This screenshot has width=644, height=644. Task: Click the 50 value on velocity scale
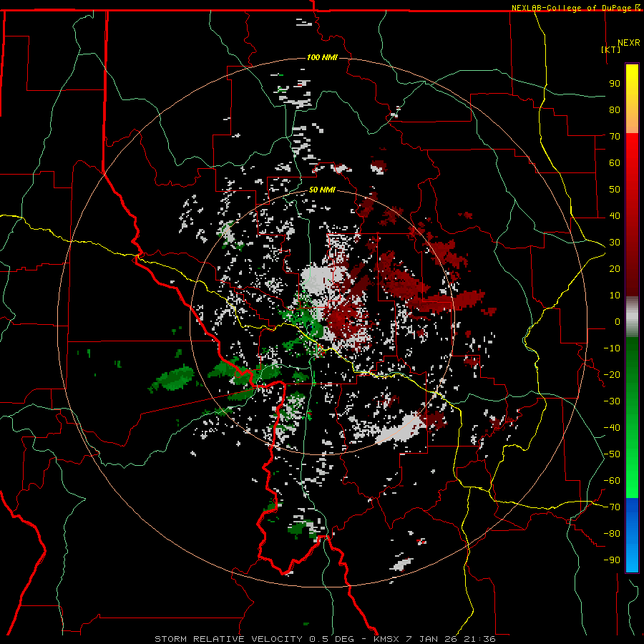[x=615, y=190]
